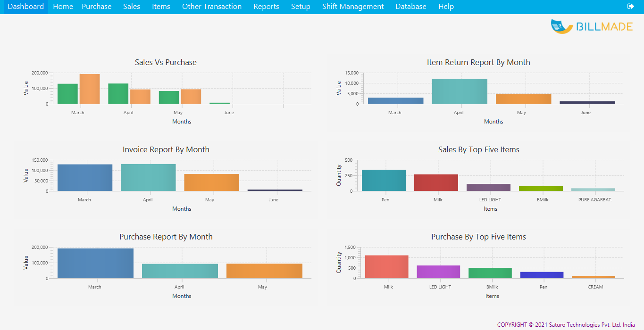Open Shift Management menu

click(353, 7)
